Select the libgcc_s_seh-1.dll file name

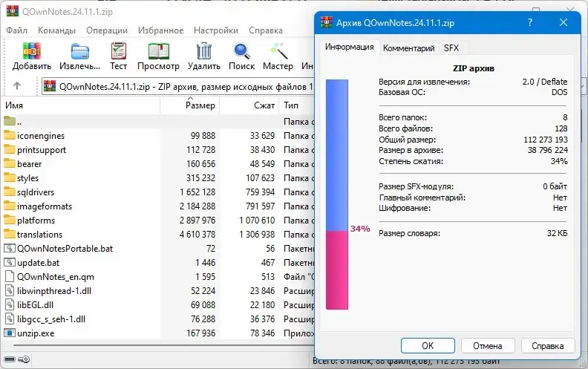pyautogui.click(x=51, y=319)
